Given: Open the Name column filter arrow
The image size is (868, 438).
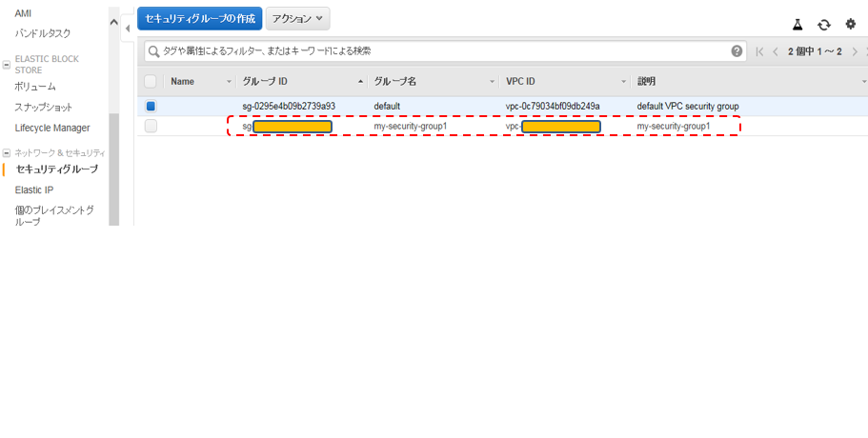Looking at the screenshot, I should 230,82.
